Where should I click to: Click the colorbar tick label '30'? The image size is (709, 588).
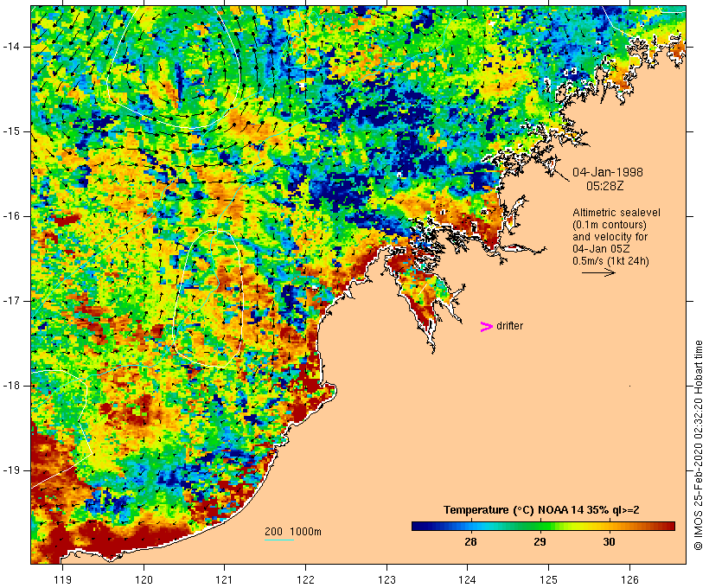609,542
